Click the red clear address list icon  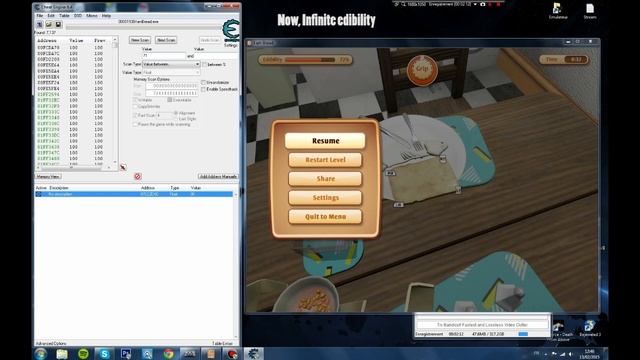(x=138, y=176)
